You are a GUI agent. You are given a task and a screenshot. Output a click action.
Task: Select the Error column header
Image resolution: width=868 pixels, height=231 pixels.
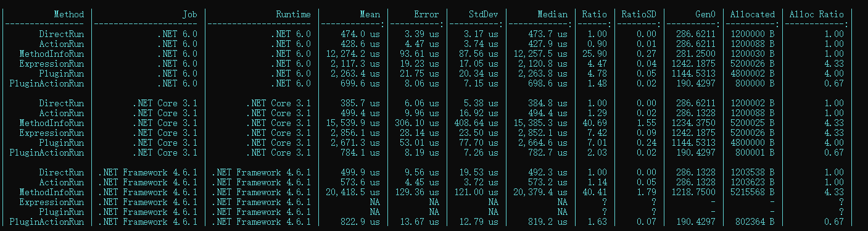pos(427,14)
